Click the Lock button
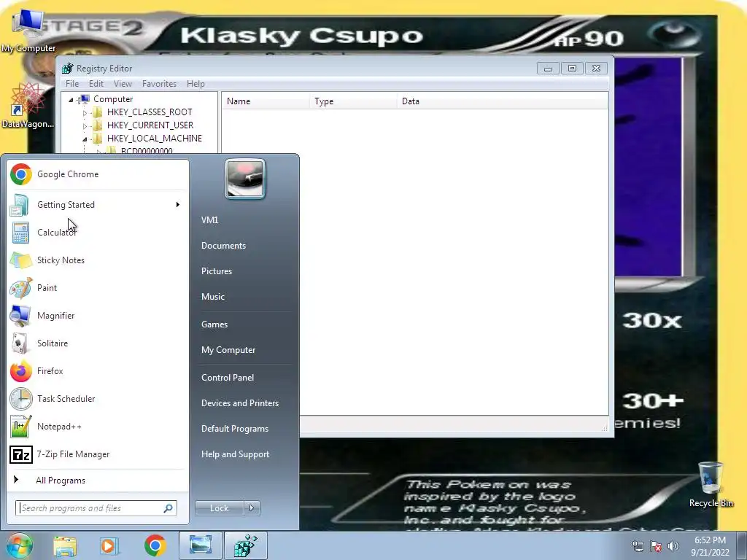The image size is (747, 560). click(x=219, y=508)
